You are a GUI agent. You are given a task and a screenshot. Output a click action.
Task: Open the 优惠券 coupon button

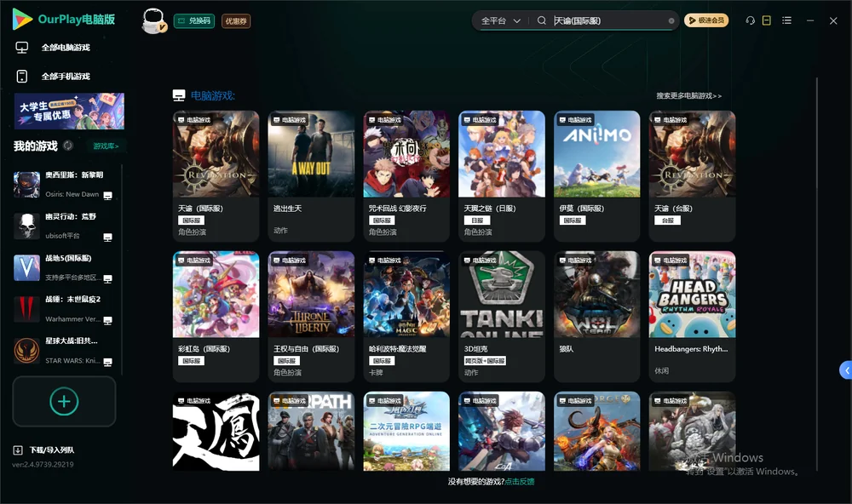(x=236, y=21)
